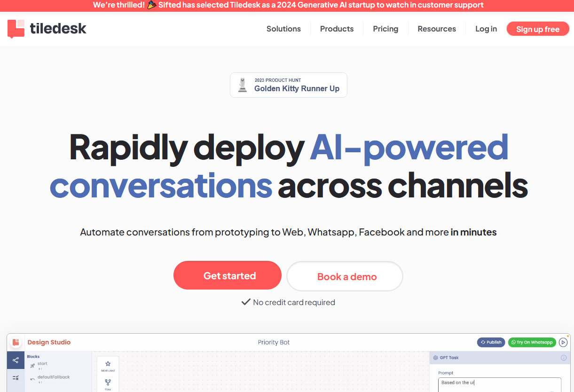Expand the Products navigation dropdown
This screenshot has height=392, width=574.
337,29
